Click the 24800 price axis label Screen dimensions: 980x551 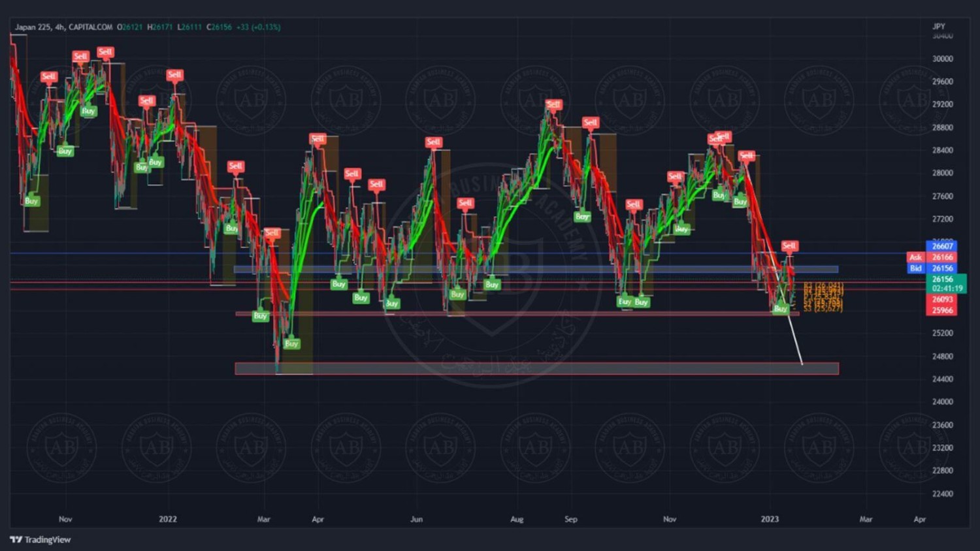point(942,356)
